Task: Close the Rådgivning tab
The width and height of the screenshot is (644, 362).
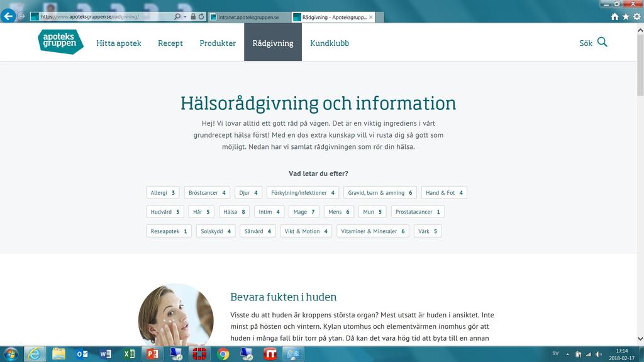Action: (371, 17)
